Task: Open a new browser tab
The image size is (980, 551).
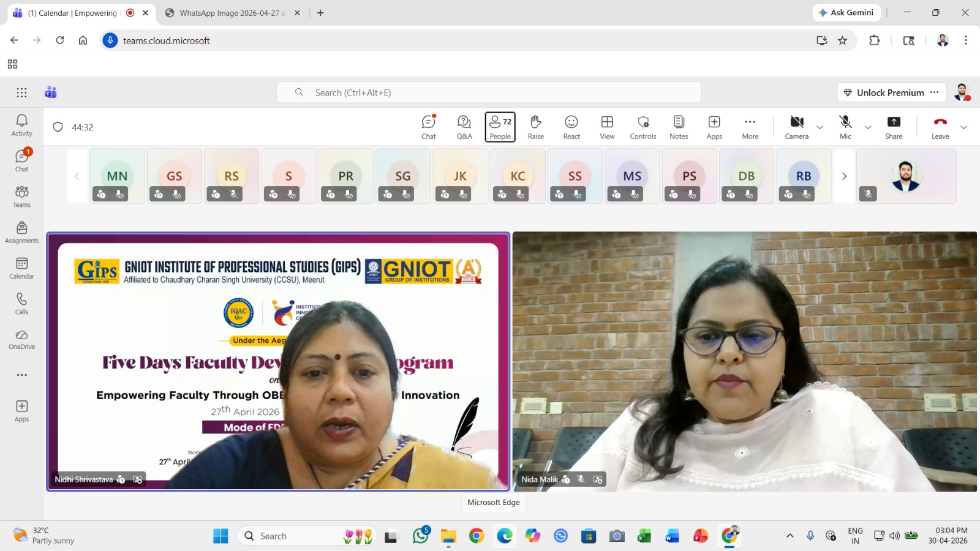Action: point(320,13)
